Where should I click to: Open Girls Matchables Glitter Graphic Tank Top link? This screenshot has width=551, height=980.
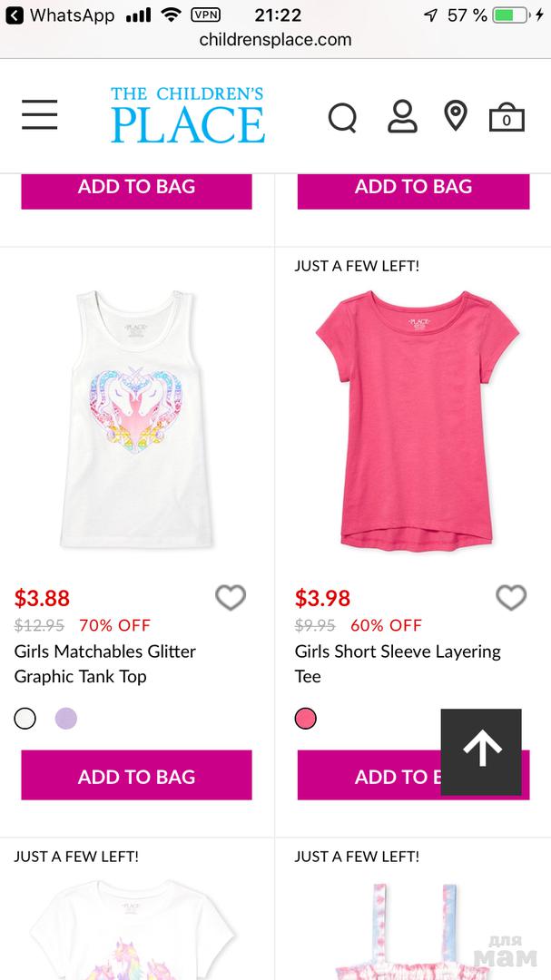pyautogui.click(x=104, y=663)
